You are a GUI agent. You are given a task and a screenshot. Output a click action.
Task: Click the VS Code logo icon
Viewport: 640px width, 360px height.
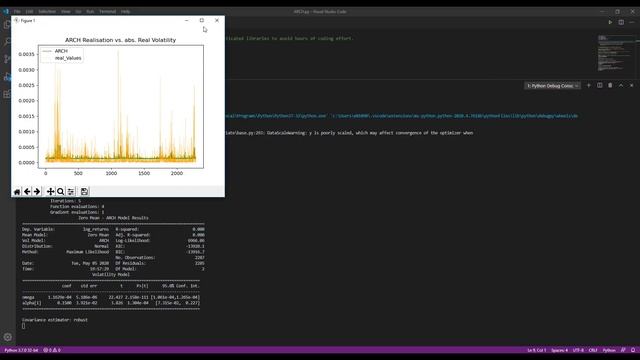point(6,11)
